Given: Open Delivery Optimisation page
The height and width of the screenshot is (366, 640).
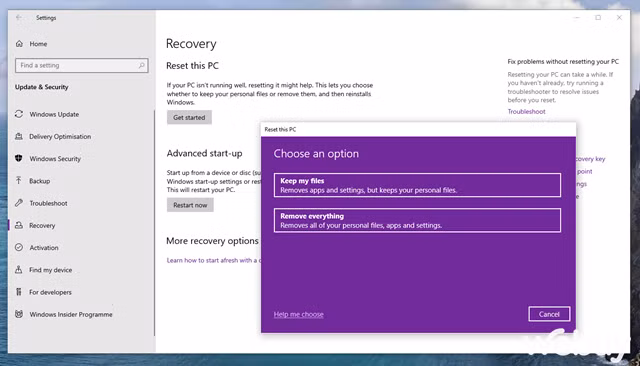Looking at the screenshot, I should click(x=60, y=137).
